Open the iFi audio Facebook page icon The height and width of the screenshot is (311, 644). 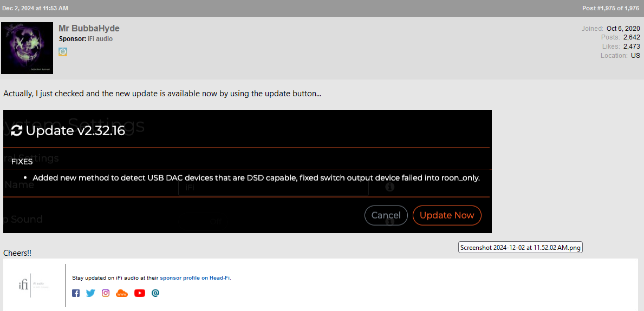click(x=76, y=293)
